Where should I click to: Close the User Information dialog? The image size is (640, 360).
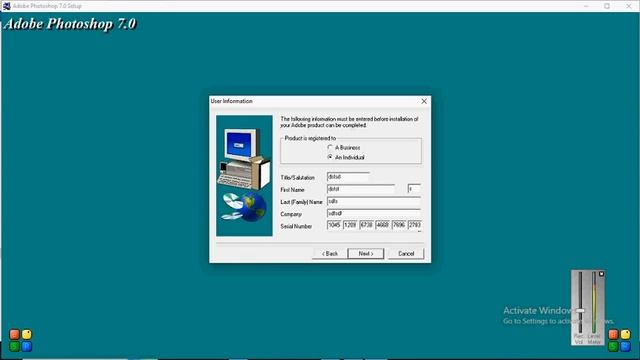(424, 101)
